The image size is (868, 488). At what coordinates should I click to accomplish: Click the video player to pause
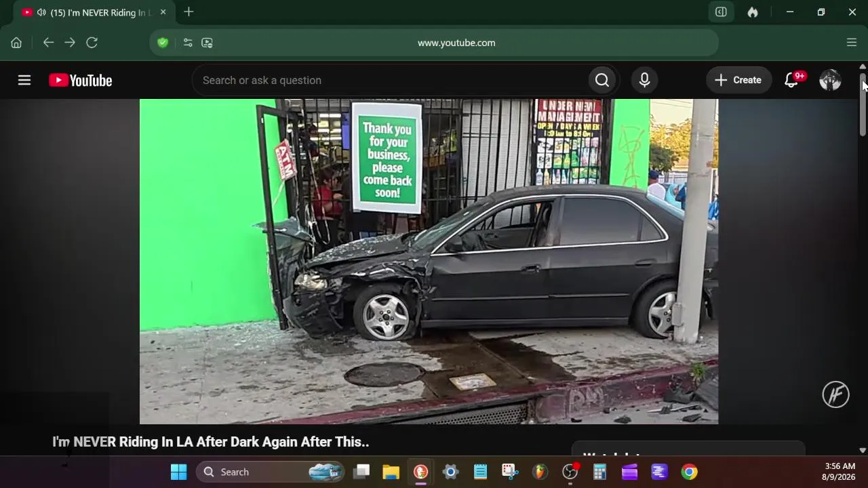click(429, 262)
